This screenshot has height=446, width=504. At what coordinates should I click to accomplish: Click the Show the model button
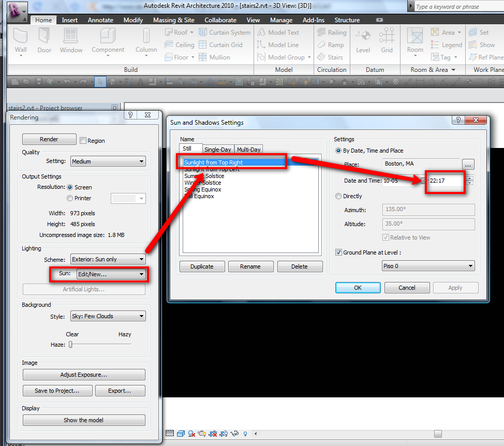point(84,420)
